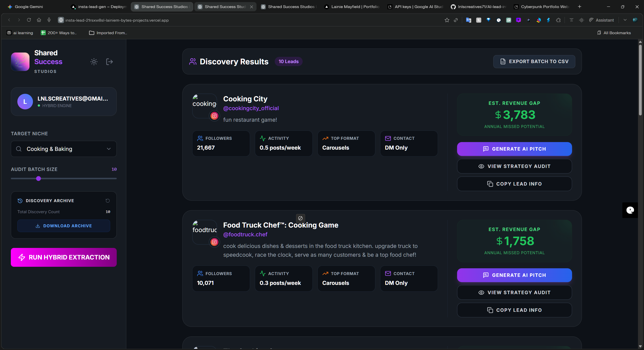Click the browser Home icon
The width and height of the screenshot is (644, 350).
(x=39, y=20)
